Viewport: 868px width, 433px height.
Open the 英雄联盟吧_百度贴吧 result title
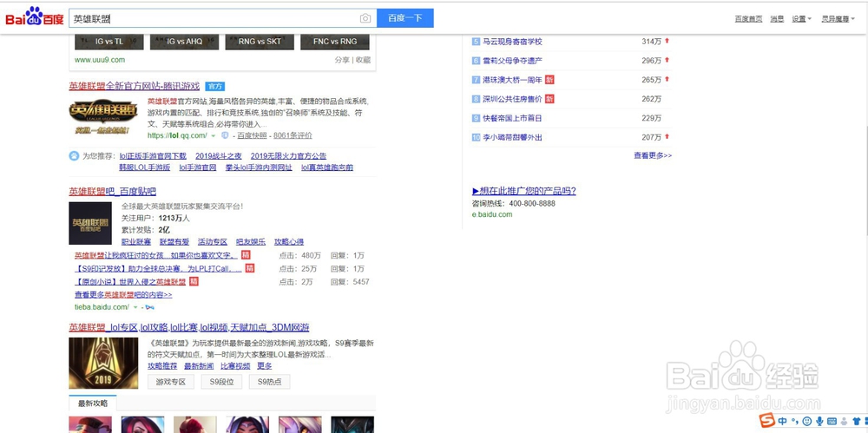tap(112, 192)
